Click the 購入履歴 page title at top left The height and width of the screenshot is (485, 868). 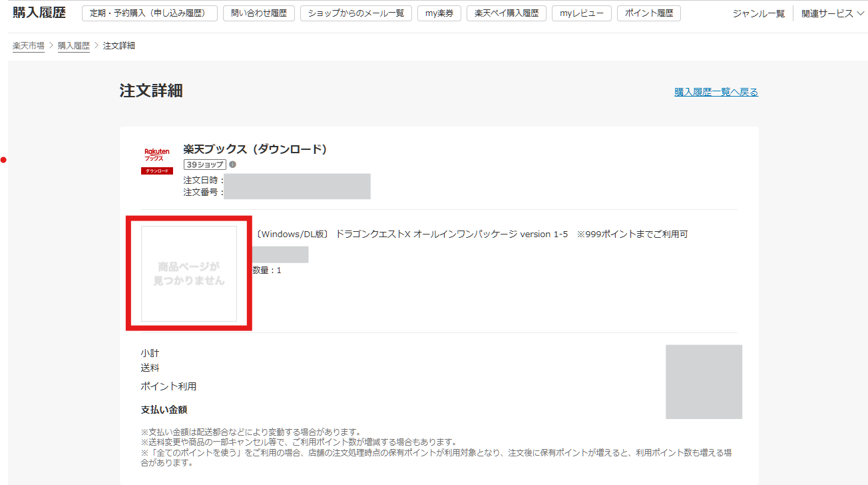coord(39,13)
